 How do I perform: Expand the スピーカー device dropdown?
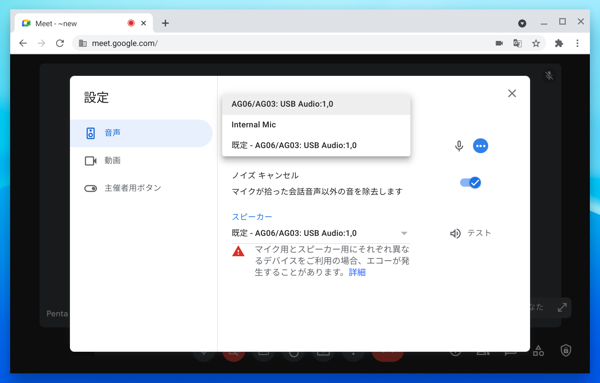point(321,233)
